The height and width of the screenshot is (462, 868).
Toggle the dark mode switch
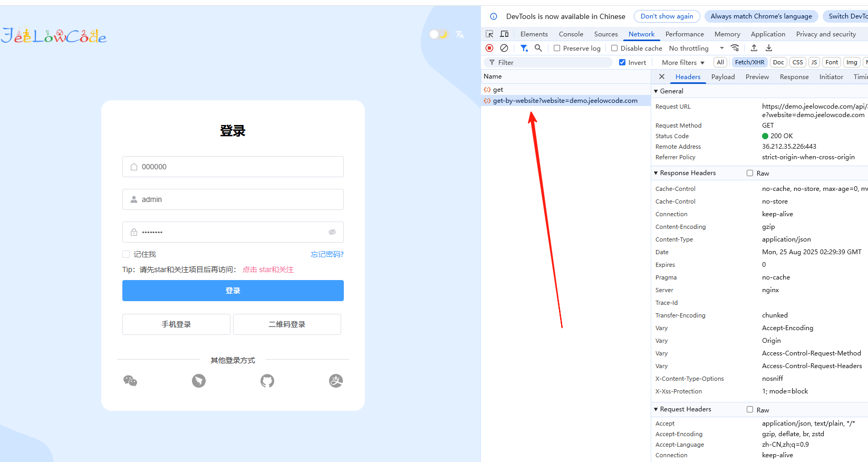[x=438, y=34]
